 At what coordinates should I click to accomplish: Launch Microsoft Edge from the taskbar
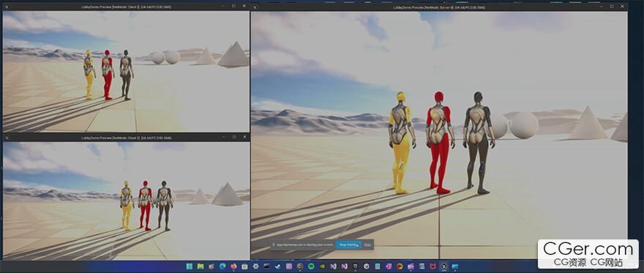point(222,266)
